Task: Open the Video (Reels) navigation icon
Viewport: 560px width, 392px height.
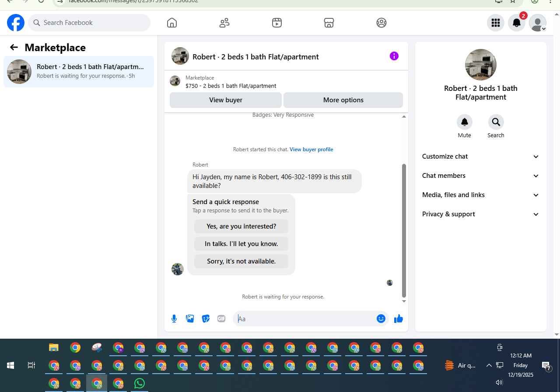Action: coord(276,23)
